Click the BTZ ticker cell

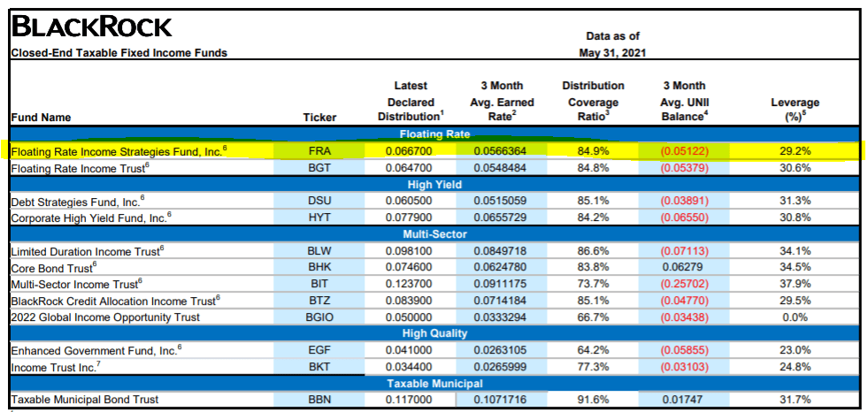(319, 301)
